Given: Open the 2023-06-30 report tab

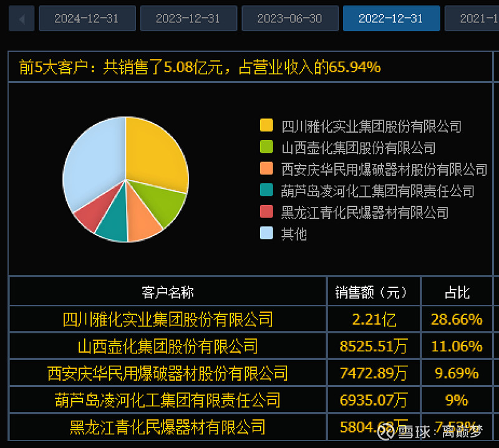Looking at the screenshot, I should click(x=290, y=19).
